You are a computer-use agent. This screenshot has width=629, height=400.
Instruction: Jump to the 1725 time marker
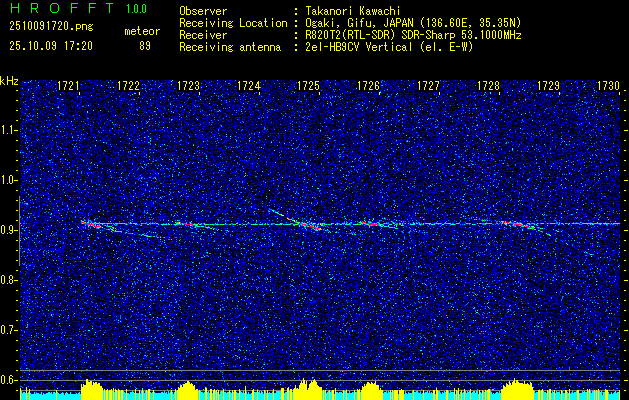[308, 87]
